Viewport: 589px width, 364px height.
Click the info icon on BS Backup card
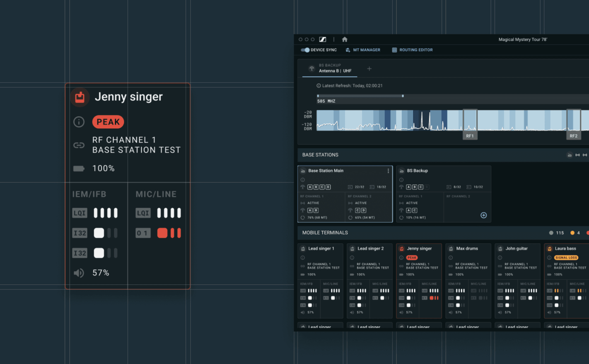point(401,180)
